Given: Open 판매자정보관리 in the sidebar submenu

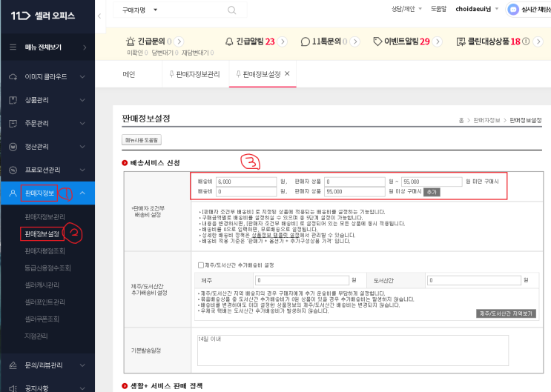Looking at the screenshot, I should (x=44, y=217).
